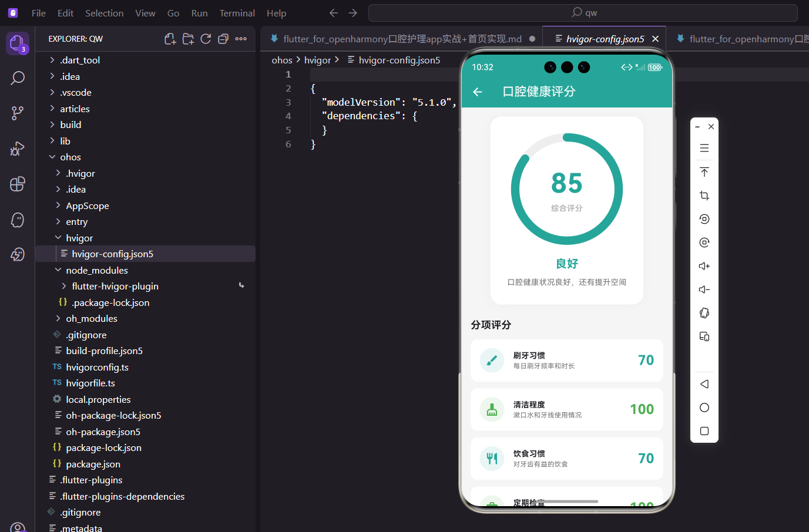Click emulator home circle navigation button

click(x=704, y=408)
